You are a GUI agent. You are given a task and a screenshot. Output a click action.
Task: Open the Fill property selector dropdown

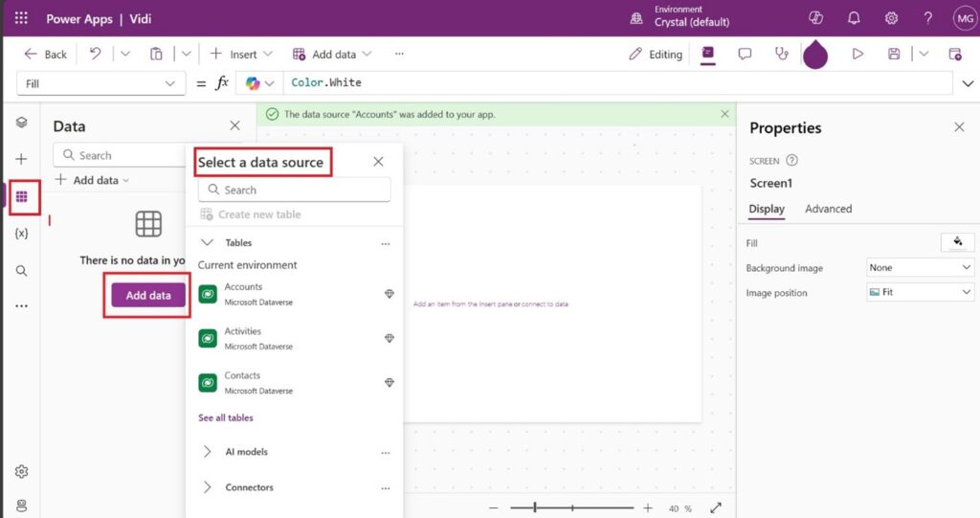100,84
